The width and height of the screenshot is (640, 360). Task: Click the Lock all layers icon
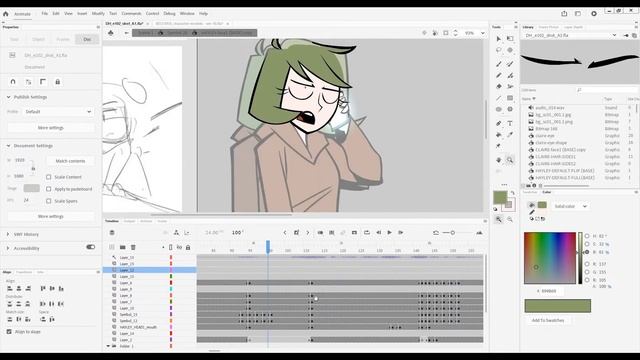point(188,247)
